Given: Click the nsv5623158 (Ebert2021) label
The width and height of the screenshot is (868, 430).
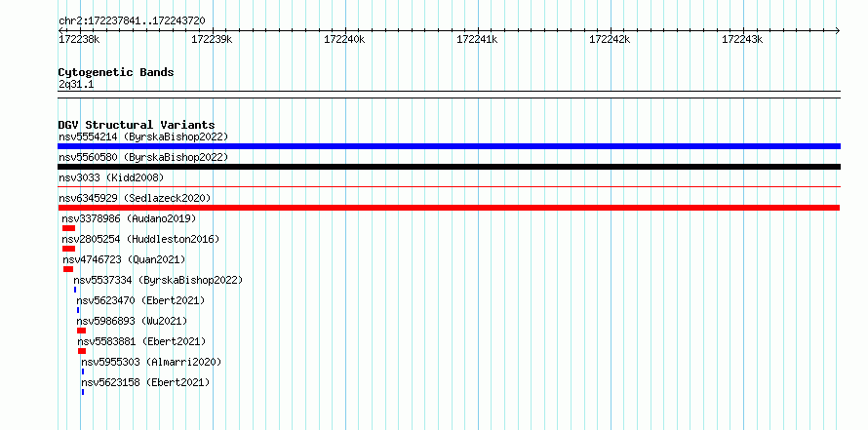Looking at the screenshot, I should pos(145,382).
